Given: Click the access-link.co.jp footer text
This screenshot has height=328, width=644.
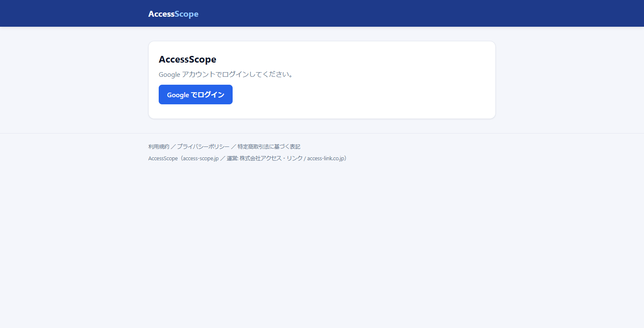Looking at the screenshot, I should coord(325,158).
